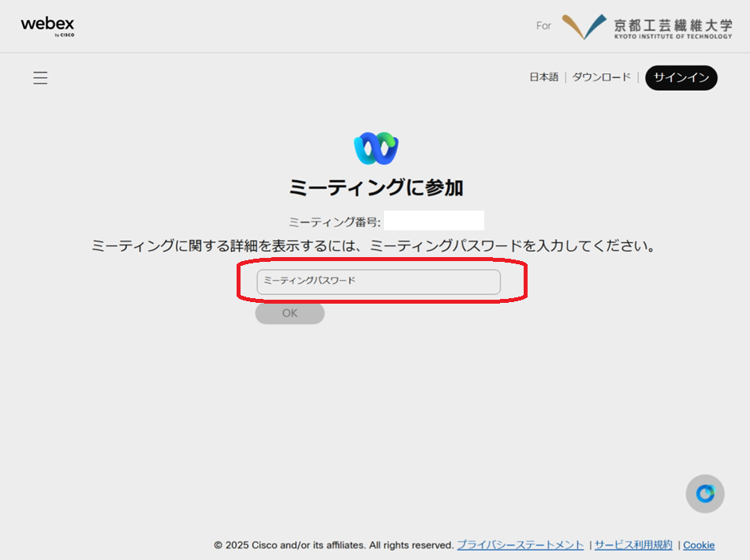Click the Cisco copyright text

click(x=334, y=545)
